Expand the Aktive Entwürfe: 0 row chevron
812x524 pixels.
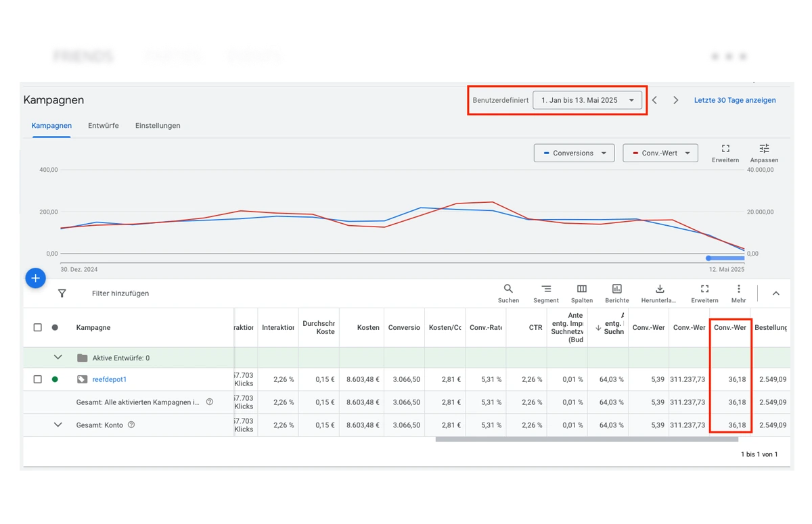point(58,358)
